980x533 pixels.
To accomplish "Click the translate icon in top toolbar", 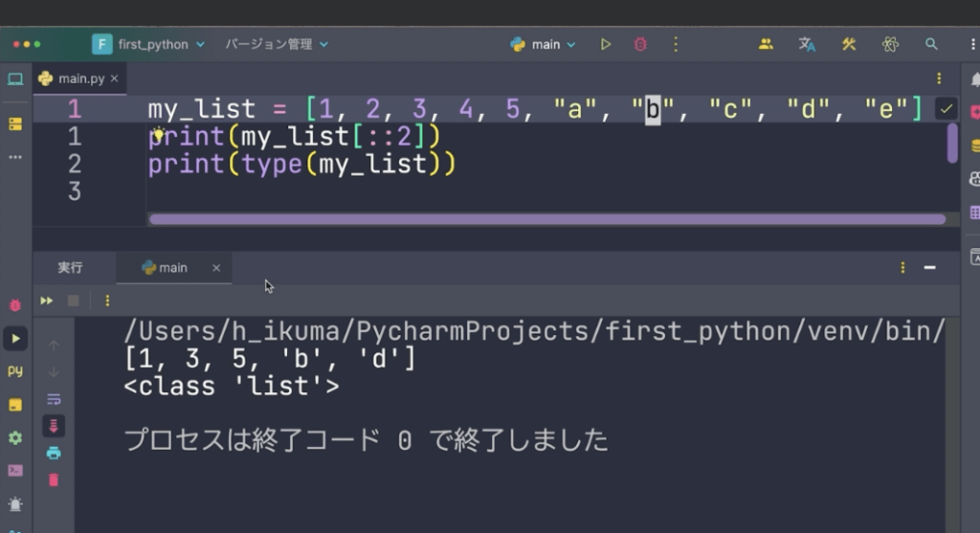I will pyautogui.click(x=807, y=44).
